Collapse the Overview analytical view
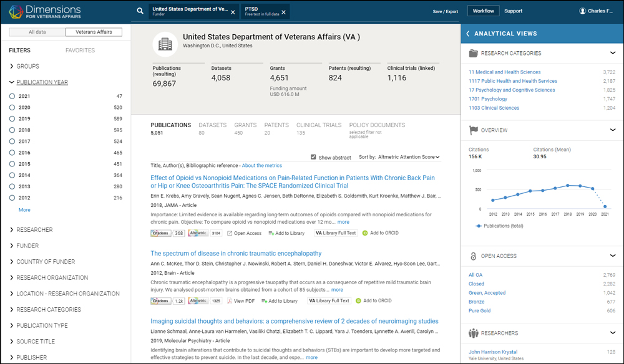The image size is (624, 364). coord(613,130)
